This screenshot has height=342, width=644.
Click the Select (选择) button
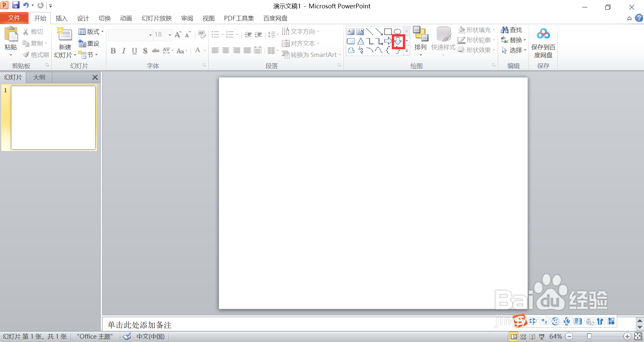514,50
